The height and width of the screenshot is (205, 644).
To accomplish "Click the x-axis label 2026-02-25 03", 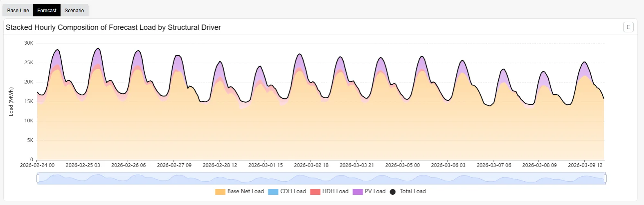I will 83,165.
